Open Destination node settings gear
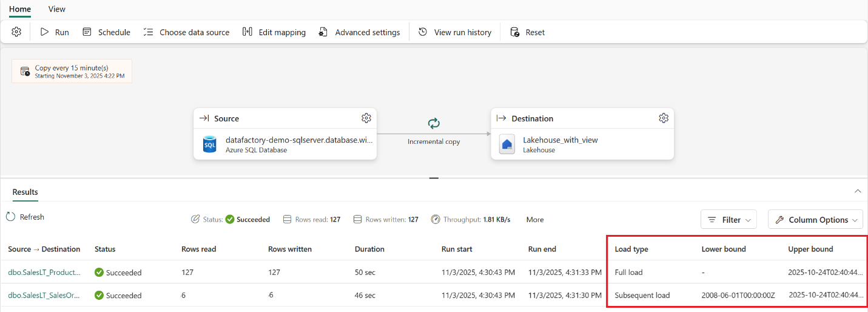The width and height of the screenshot is (868, 312). coord(663,118)
